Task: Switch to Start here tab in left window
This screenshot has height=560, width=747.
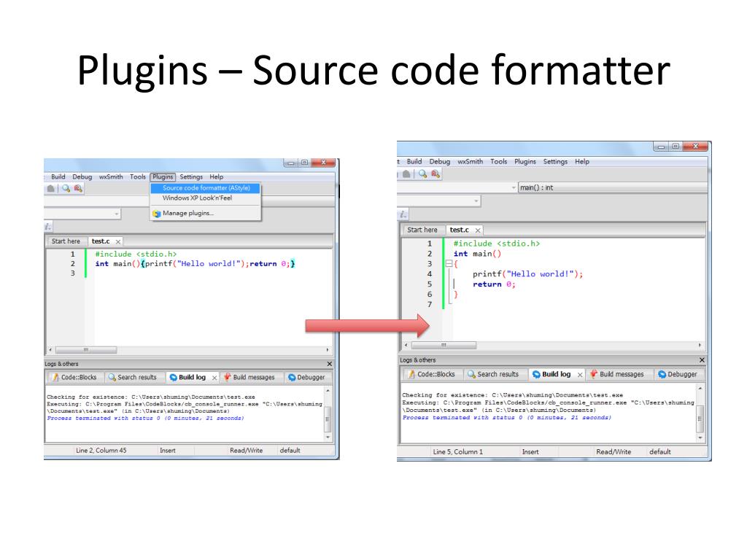Action: [66, 241]
